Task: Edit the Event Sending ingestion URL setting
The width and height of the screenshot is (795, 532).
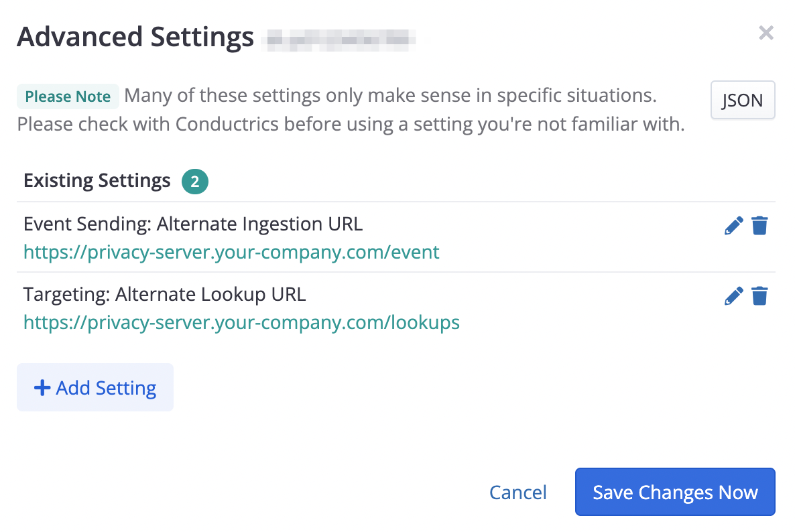Action: pos(734,226)
